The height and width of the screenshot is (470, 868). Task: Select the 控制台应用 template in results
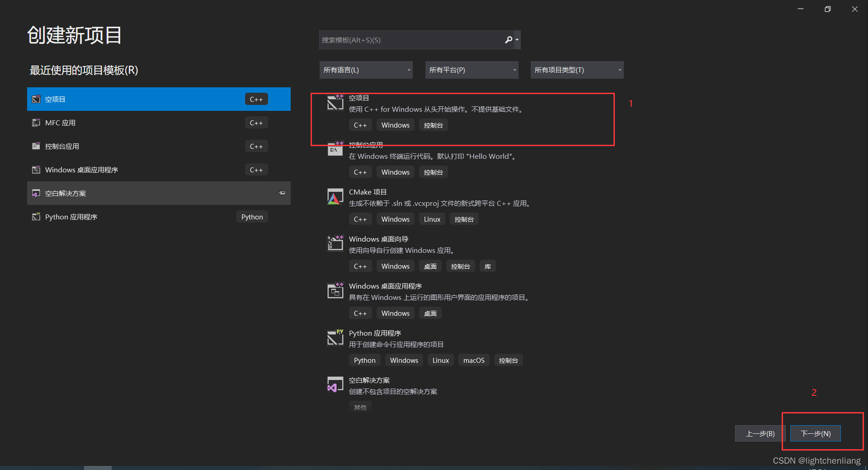(x=366, y=145)
